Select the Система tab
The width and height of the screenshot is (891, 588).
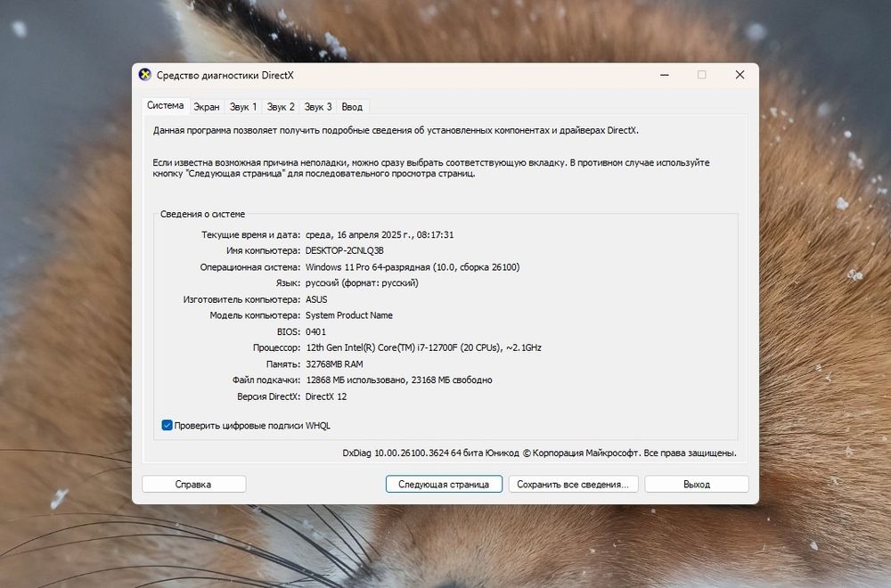click(x=166, y=106)
